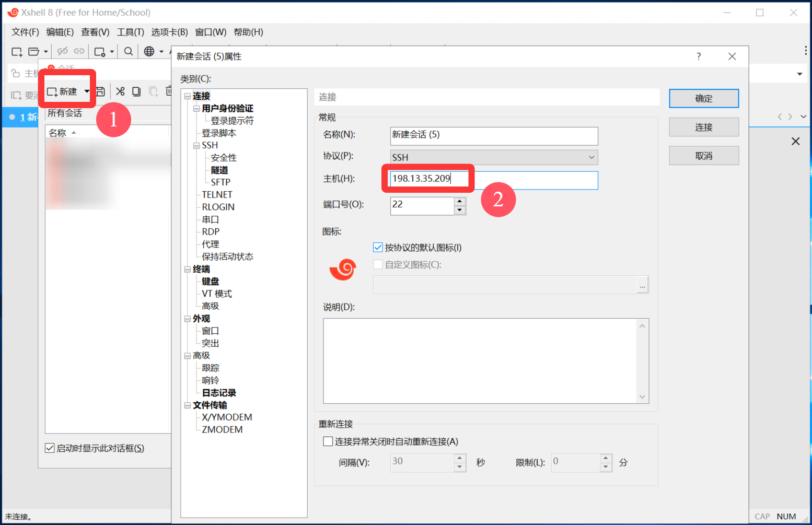Click the 连接 button on the right
This screenshot has width=812, height=525.
point(703,127)
